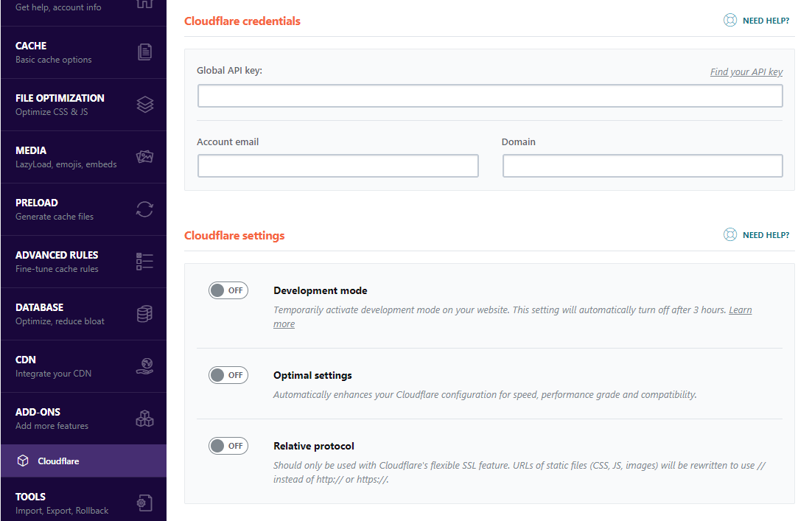Open the 'Find your API key' link

(x=746, y=72)
